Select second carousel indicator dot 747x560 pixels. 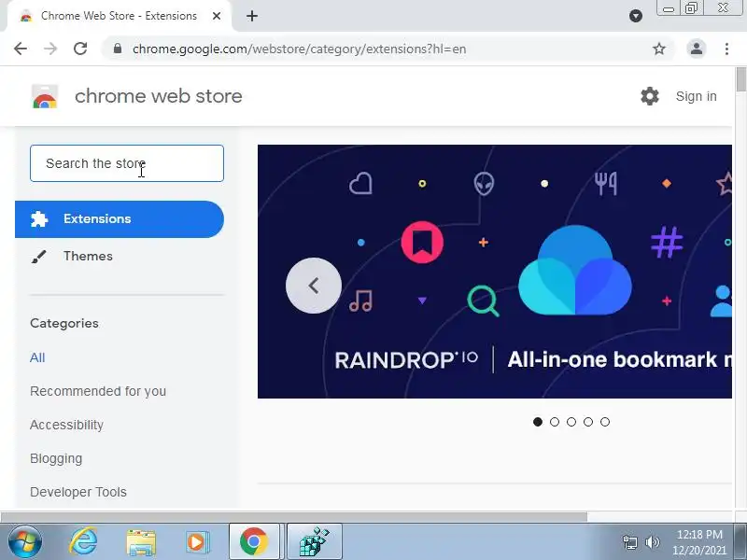click(555, 422)
